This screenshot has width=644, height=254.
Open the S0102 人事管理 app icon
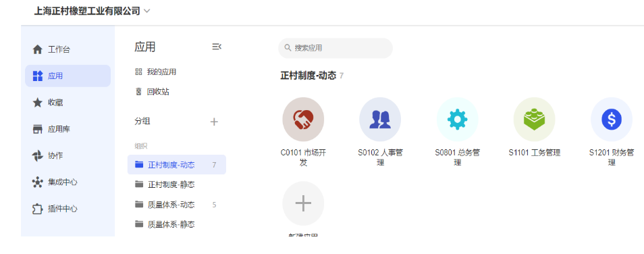380,120
